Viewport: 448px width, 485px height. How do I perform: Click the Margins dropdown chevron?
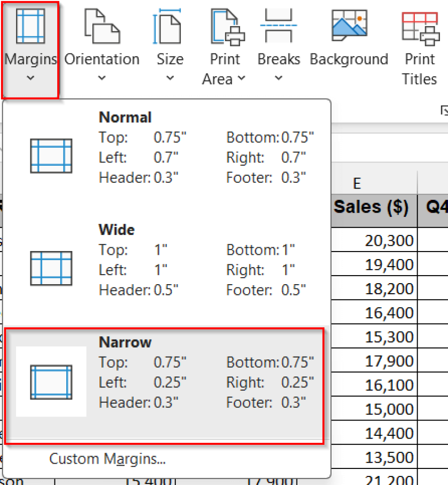click(29, 78)
